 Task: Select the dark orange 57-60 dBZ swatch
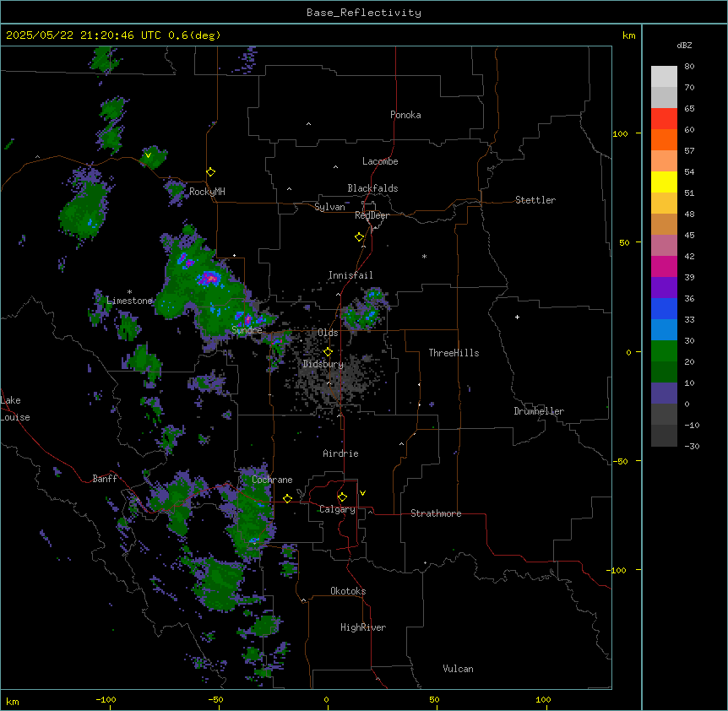[664, 139]
